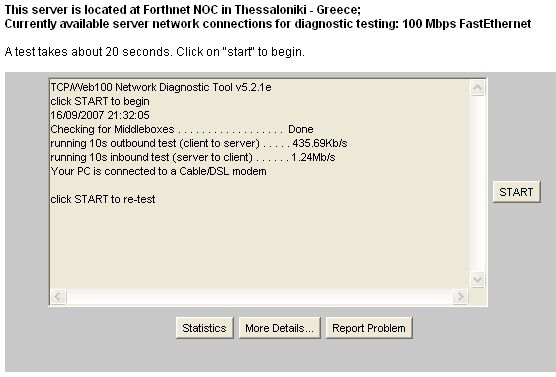Click the timestamp line 16/09/2007 21:32:05
This screenshot has width=556, height=377.
pyautogui.click(x=100, y=115)
